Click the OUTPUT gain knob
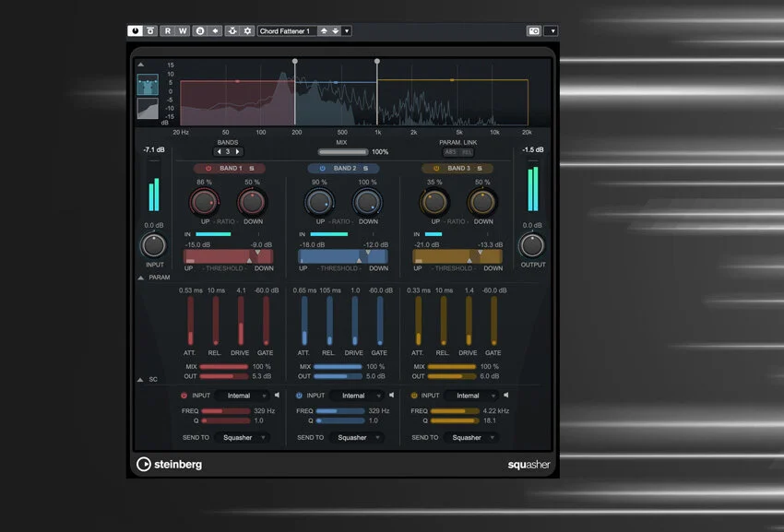 tap(532, 245)
